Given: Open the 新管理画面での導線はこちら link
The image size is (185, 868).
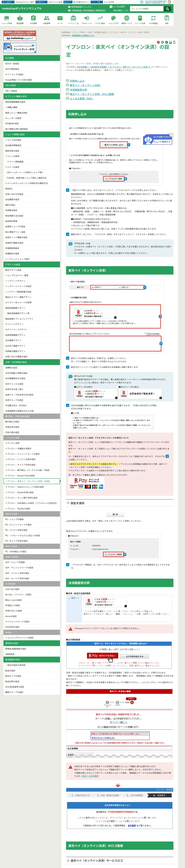Looking at the screenshot, I should pos(83,35).
